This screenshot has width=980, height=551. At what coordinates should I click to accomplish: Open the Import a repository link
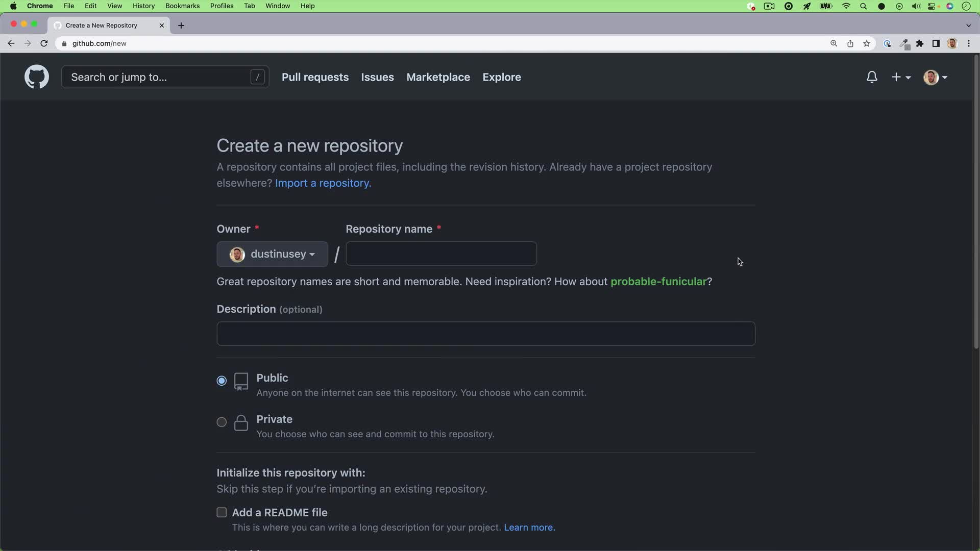[x=323, y=183]
